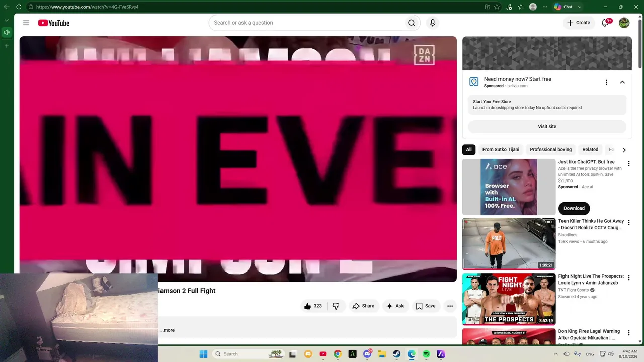Screen dimensions: 644x362
Task: Click the browser address bar URL
Action: 87,7
